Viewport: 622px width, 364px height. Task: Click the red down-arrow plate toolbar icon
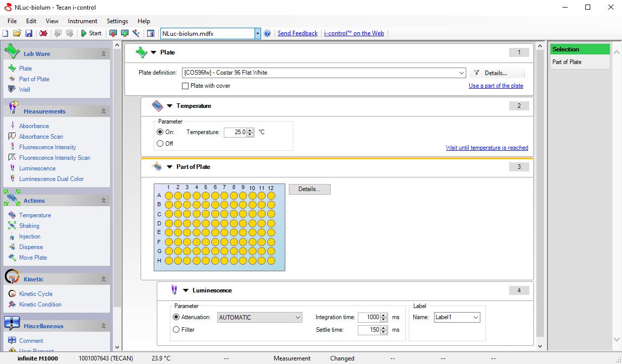[x=113, y=33]
